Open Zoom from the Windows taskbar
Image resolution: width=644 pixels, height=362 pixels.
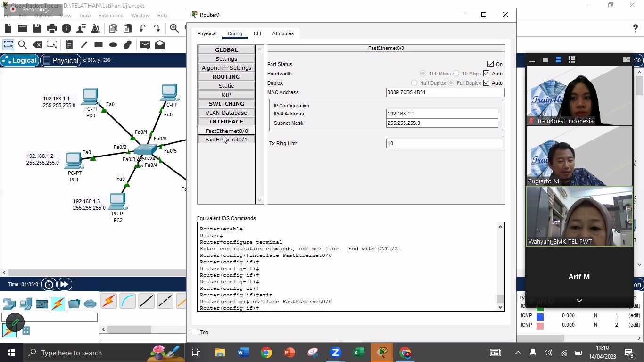coord(336,353)
